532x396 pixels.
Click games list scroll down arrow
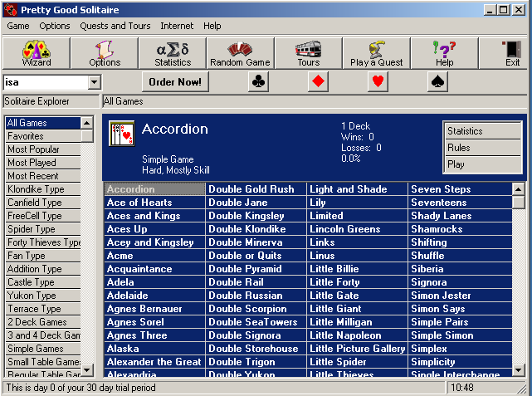[x=518, y=369]
